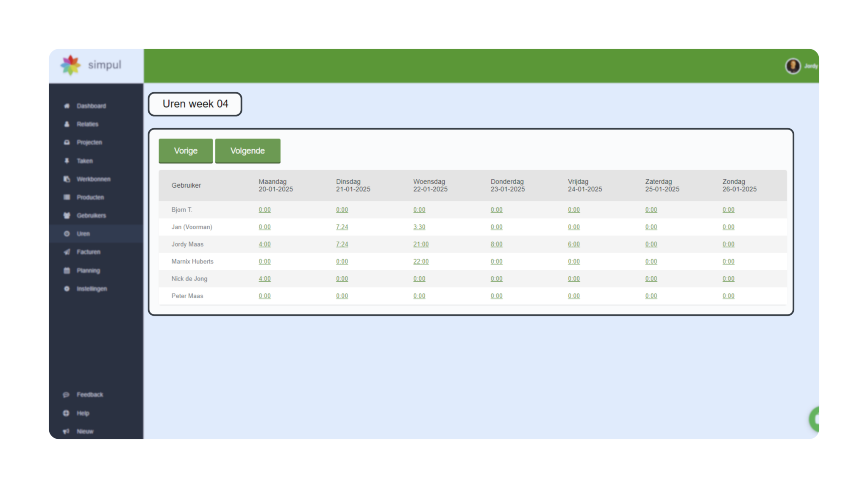Image resolution: width=868 pixels, height=488 pixels.
Task: Open Bjorn T. Maandag 0:00 hours
Action: [264, 210]
